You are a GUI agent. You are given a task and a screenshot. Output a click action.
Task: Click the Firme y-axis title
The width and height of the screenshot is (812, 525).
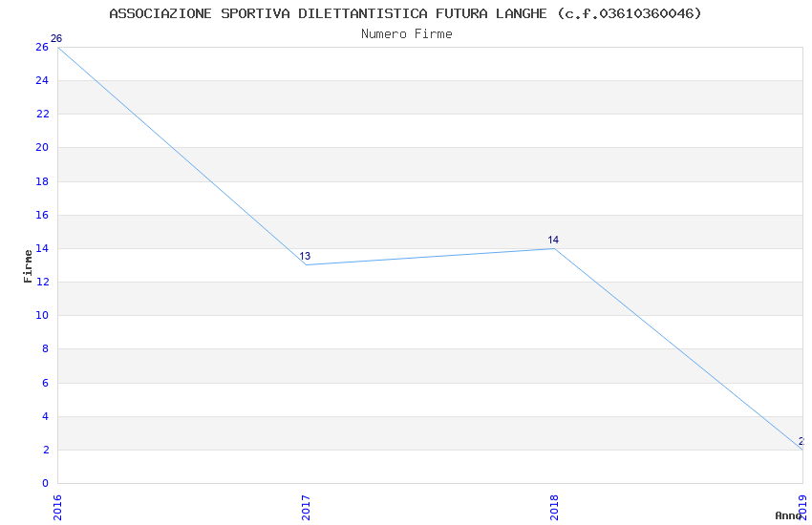point(28,265)
